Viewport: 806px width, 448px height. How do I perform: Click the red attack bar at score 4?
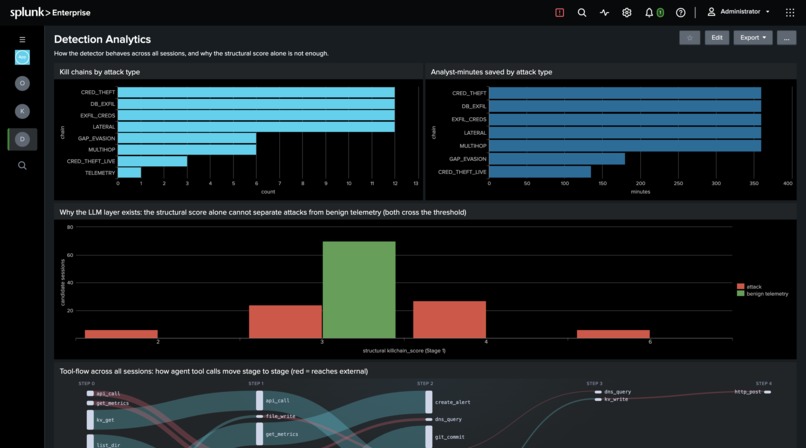point(449,320)
